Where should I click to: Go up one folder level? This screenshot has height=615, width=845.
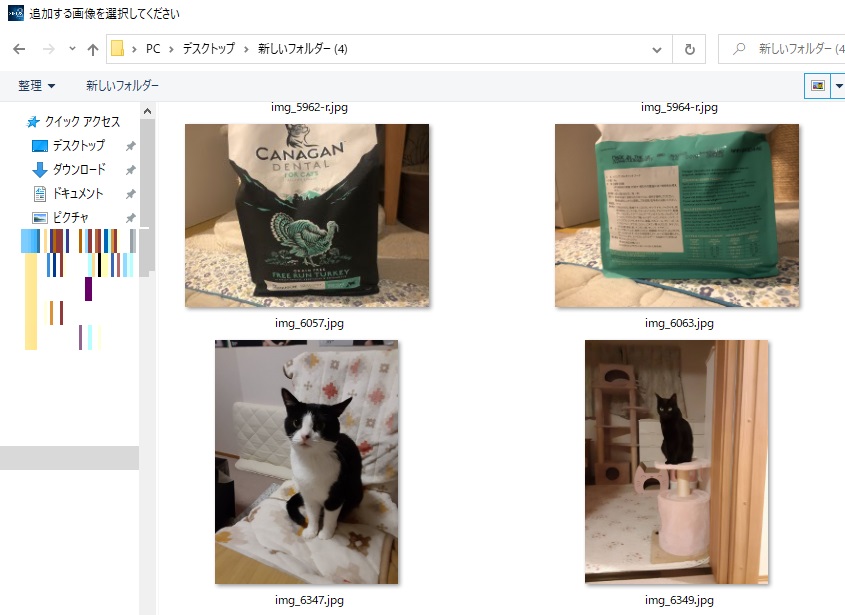pos(93,50)
